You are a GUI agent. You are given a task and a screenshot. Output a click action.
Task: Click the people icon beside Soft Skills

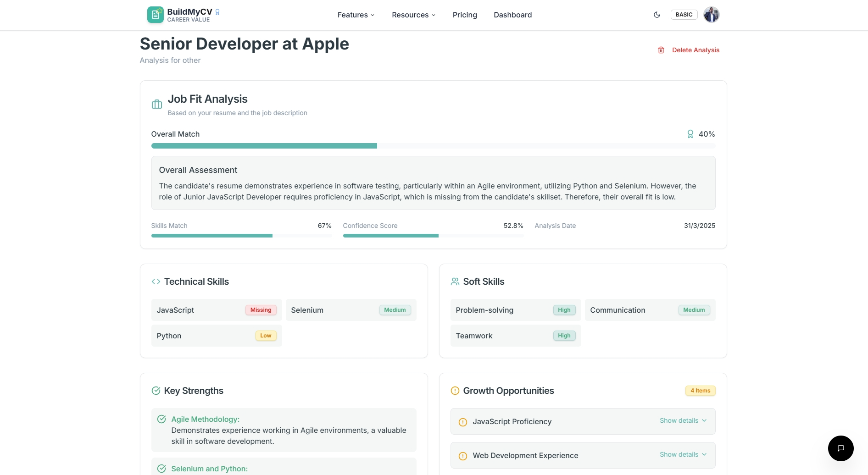tap(455, 282)
